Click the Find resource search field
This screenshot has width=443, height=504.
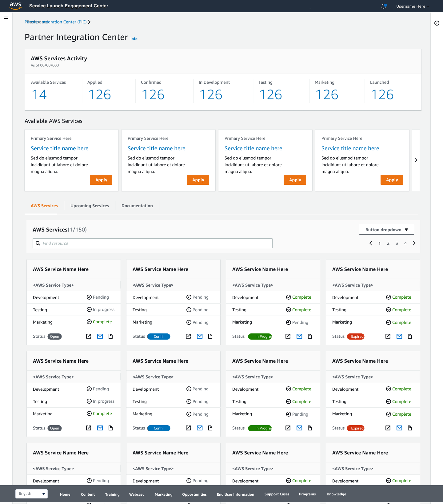[x=153, y=243]
